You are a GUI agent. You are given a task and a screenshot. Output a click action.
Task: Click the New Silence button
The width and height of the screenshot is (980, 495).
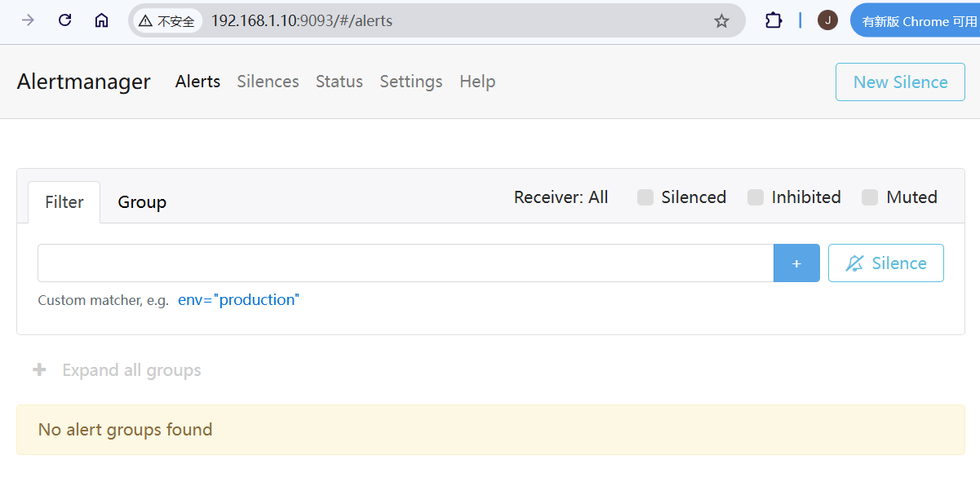(900, 82)
